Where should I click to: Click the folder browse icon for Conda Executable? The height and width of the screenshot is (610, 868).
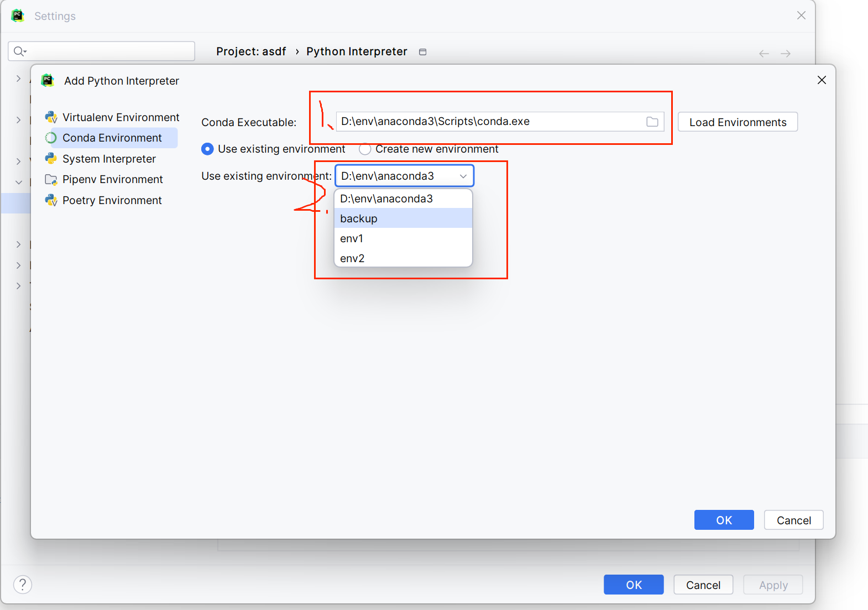point(652,122)
